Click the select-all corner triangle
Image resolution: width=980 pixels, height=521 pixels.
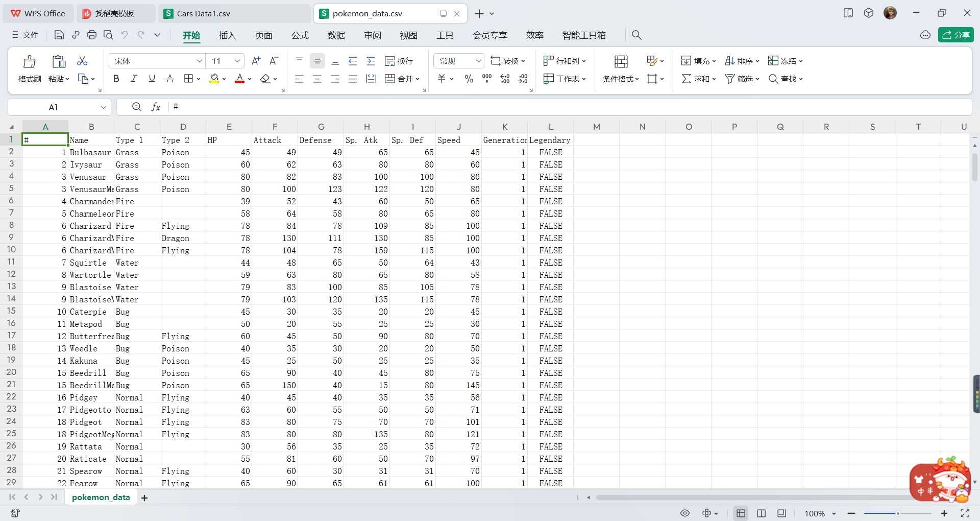12,127
